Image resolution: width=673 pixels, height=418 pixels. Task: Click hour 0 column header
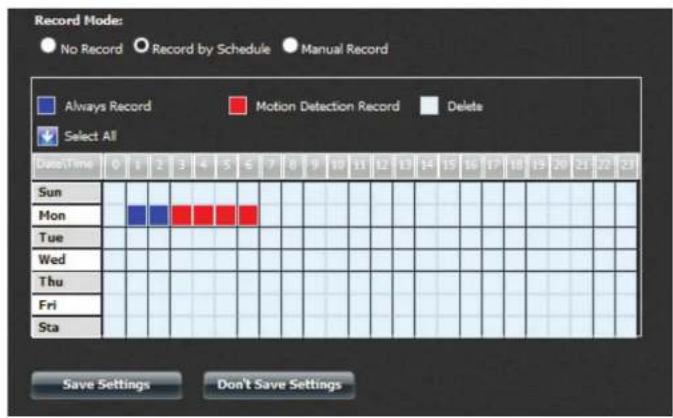[115, 166]
